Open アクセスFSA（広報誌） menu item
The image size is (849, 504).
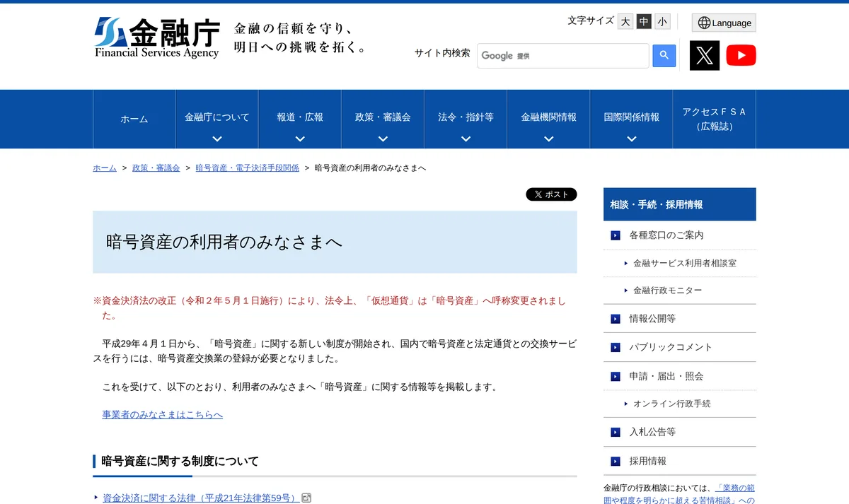[715, 119]
